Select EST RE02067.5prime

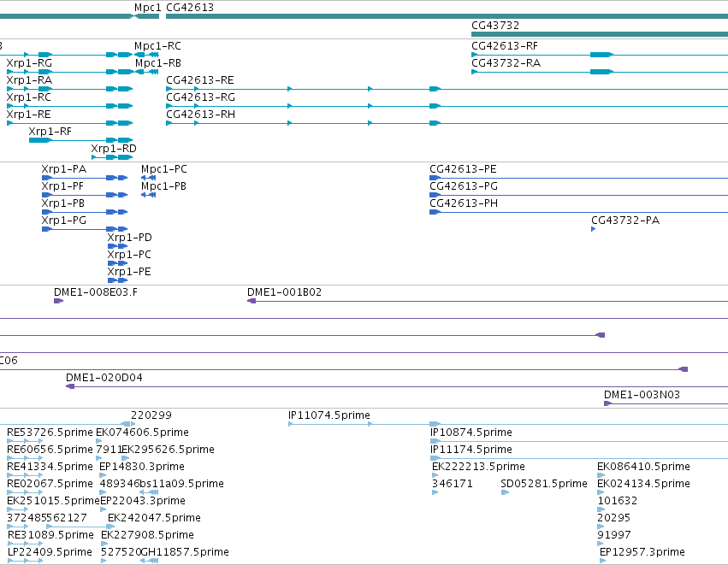point(50,485)
